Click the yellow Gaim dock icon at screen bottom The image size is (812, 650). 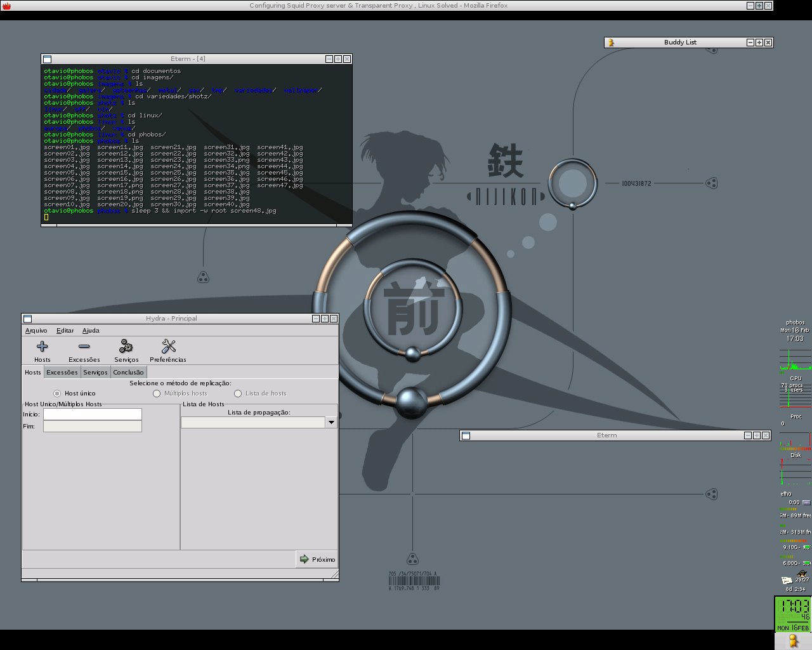point(793,641)
